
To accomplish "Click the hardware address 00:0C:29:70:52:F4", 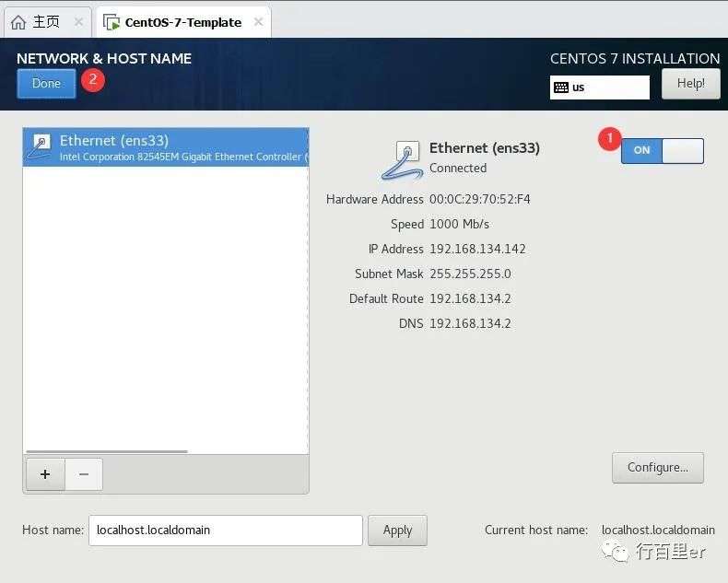I will (479, 199).
